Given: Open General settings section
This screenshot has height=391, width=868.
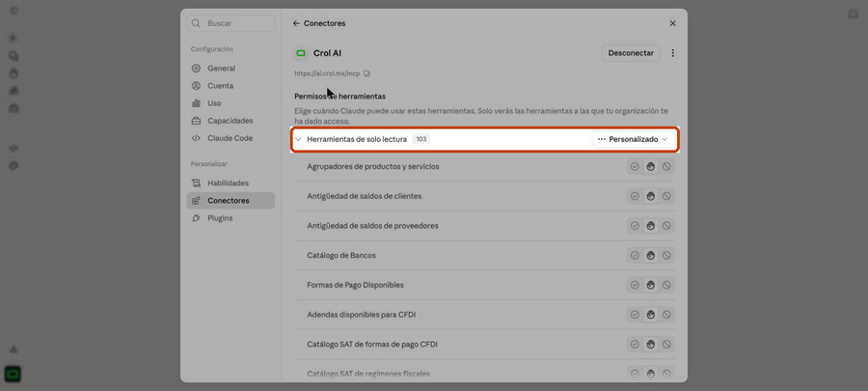Looking at the screenshot, I should 231,69.
